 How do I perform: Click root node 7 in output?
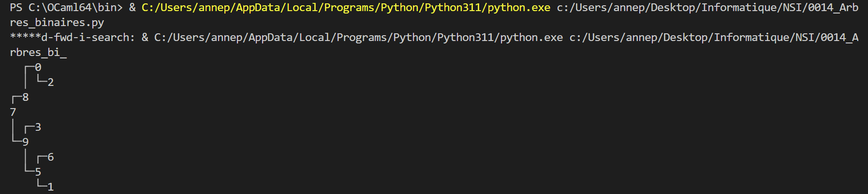[x=13, y=112]
